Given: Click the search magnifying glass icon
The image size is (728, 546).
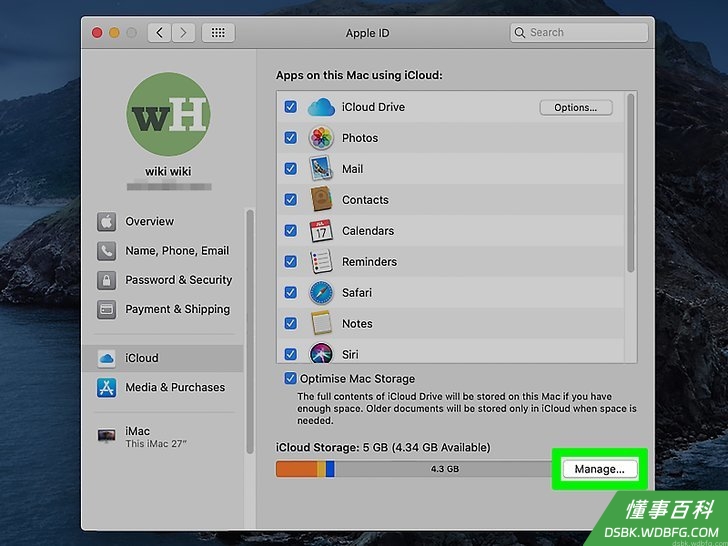Looking at the screenshot, I should [520, 32].
